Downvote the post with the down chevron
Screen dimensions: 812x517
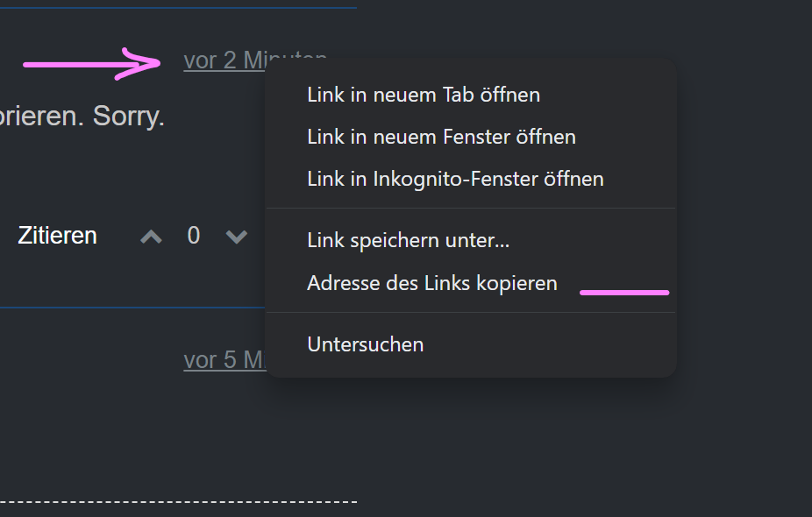(236, 237)
